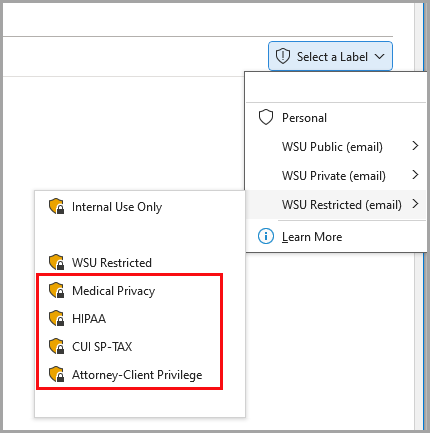Open WSU Private (email) submenu
The height and width of the screenshot is (433, 430).
[x=336, y=176]
